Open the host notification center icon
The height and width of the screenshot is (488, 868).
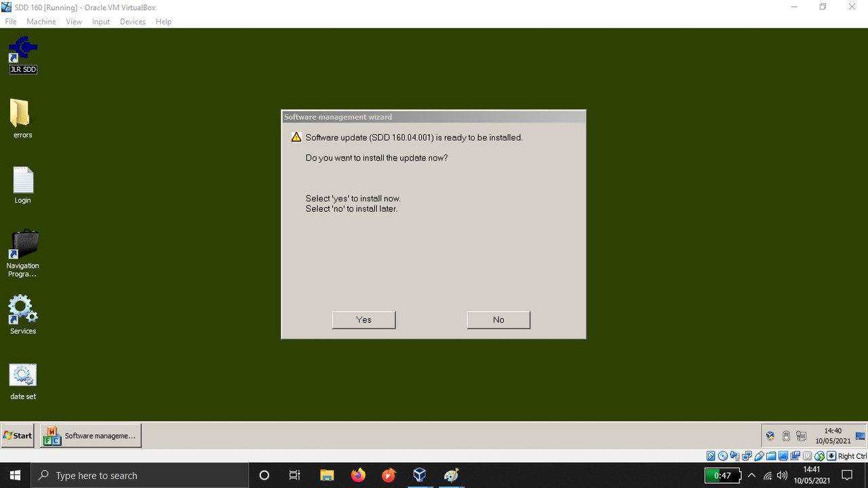[x=847, y=476]
